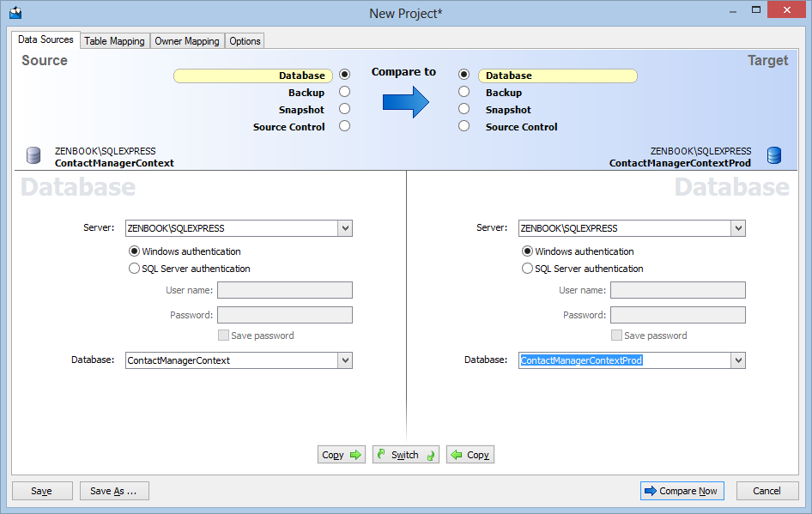Open the Owner Mapping tab

187,41
